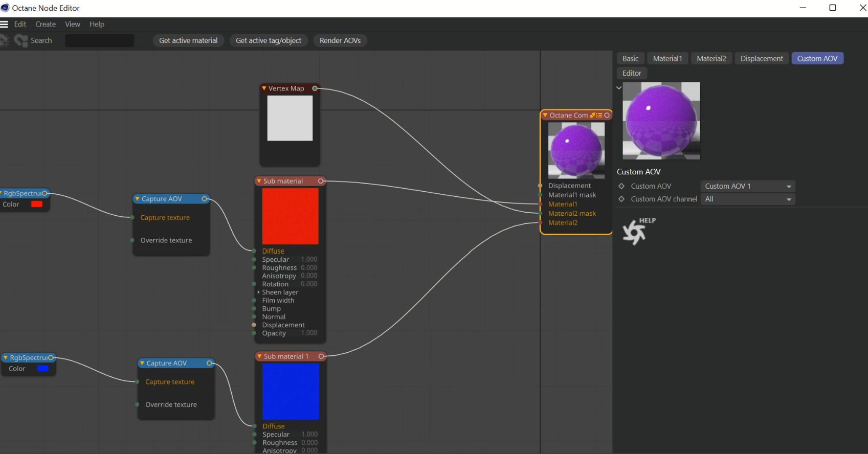
Task: Collapse the Sub material node triangle
Action: [259, 181]
